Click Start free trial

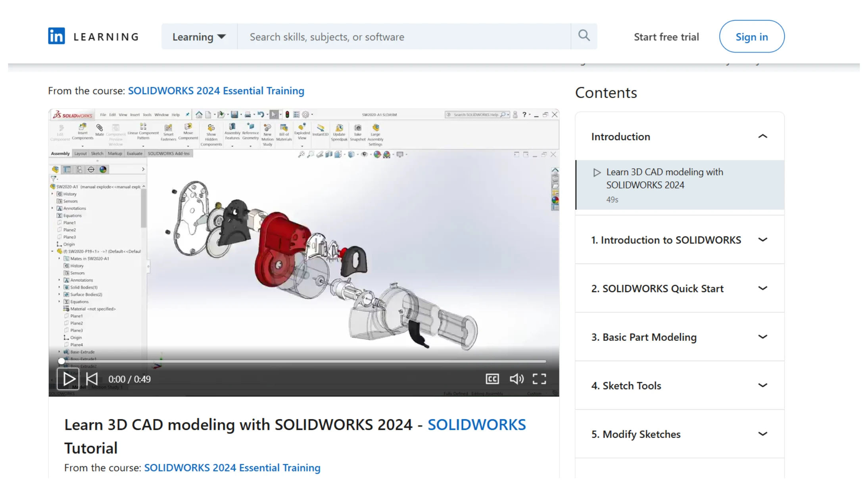(666, 37)
